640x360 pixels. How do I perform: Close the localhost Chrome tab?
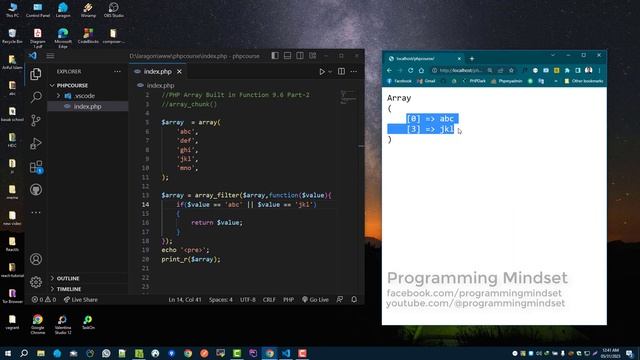click(459, 59)
